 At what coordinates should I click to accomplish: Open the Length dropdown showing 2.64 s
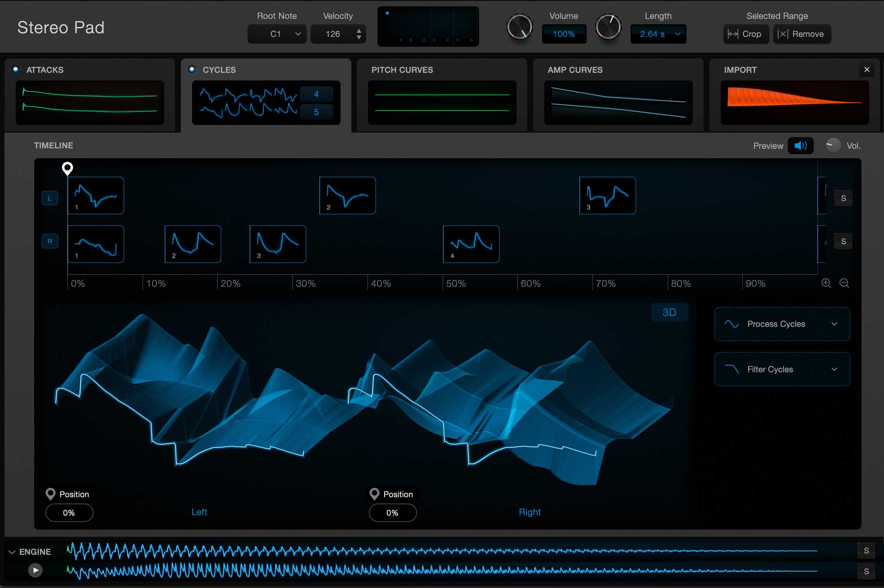coord(659,34)
